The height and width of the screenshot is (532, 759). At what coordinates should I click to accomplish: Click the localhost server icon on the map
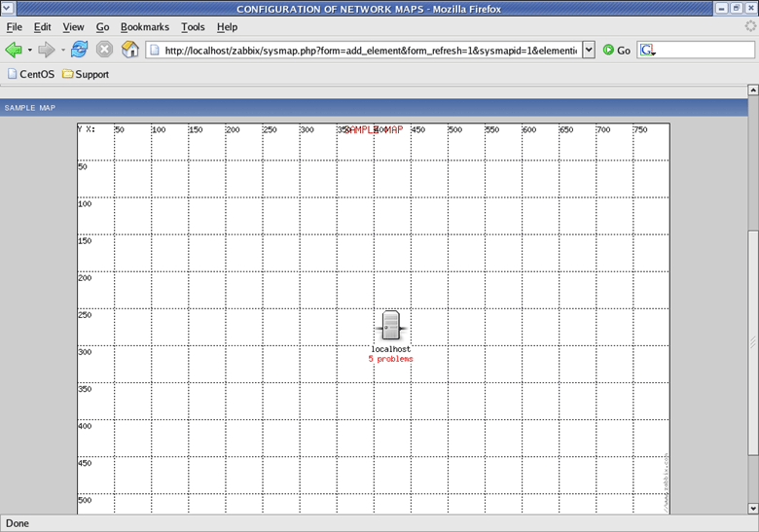click(x=390, y=326)
